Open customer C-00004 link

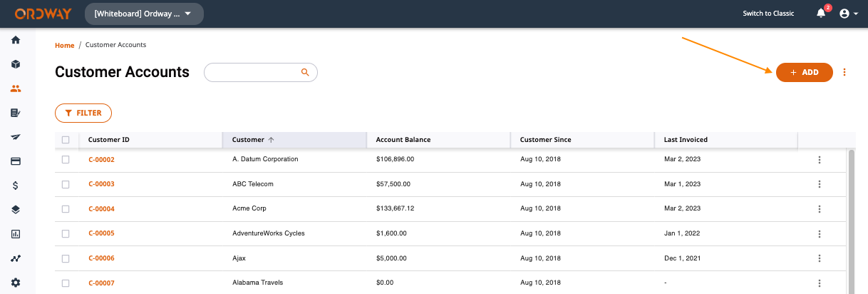tap(101, 209)
